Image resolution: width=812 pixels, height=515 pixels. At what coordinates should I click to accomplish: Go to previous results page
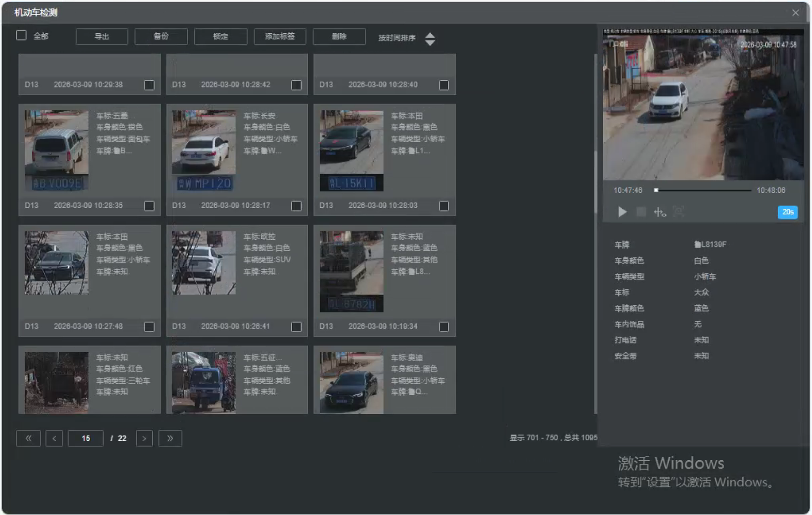pyautogui.click(x=54, y=438)
